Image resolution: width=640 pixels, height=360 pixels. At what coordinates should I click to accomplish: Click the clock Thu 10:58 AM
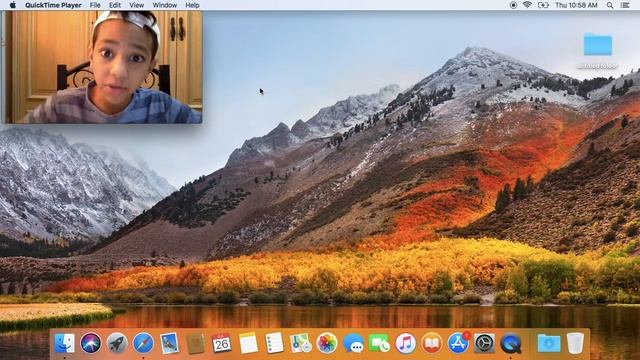[576, 5]
